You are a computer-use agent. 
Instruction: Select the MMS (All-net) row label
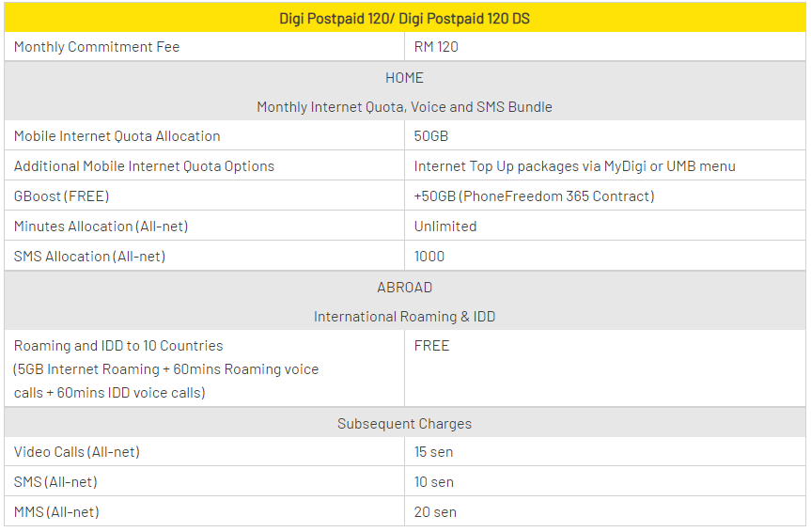click(56, 512)
